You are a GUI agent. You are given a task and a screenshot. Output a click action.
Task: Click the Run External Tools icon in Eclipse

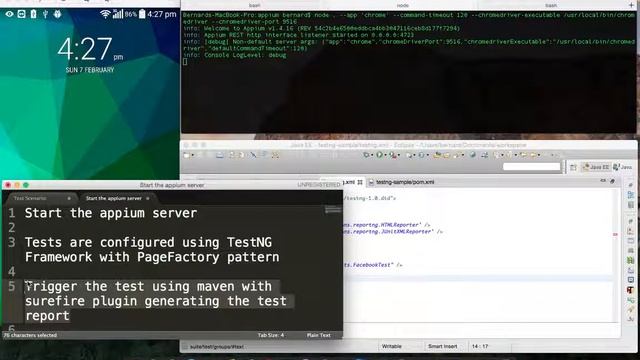coord(393,155)
